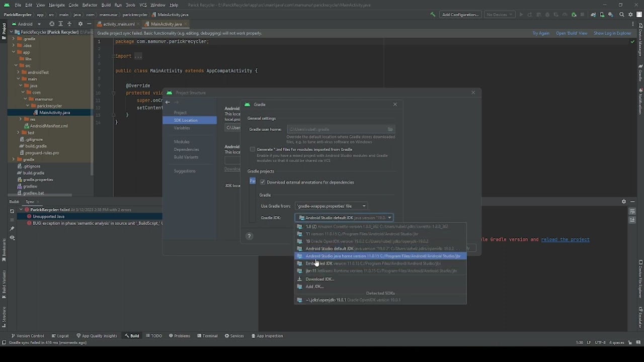644x362 pixels.
Task: Expand the .gradle folder in Project tree
Action: [x=14, y=39]
